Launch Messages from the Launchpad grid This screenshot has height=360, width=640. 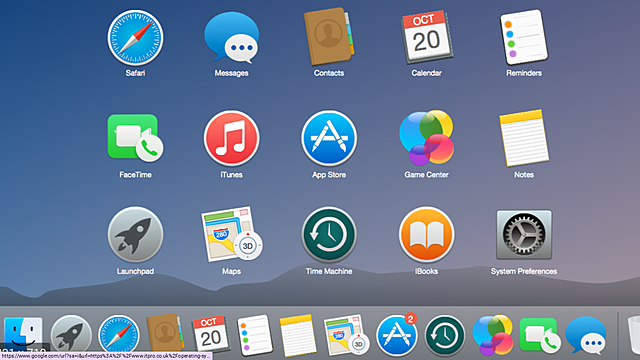[x=231, y=38]
